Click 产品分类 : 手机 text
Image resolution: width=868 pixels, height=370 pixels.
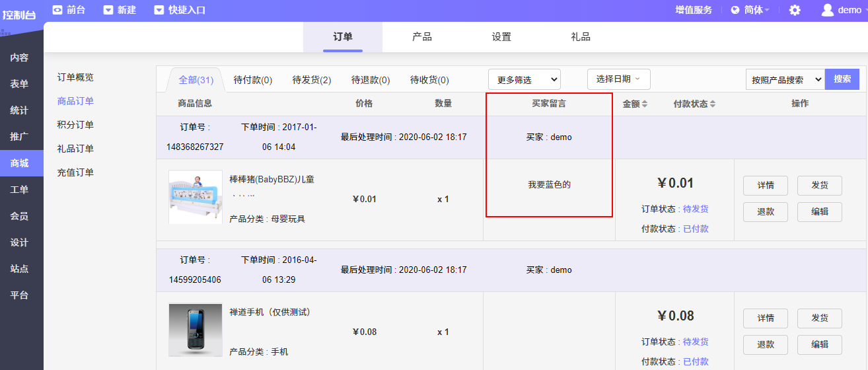(x=259, y=351)
